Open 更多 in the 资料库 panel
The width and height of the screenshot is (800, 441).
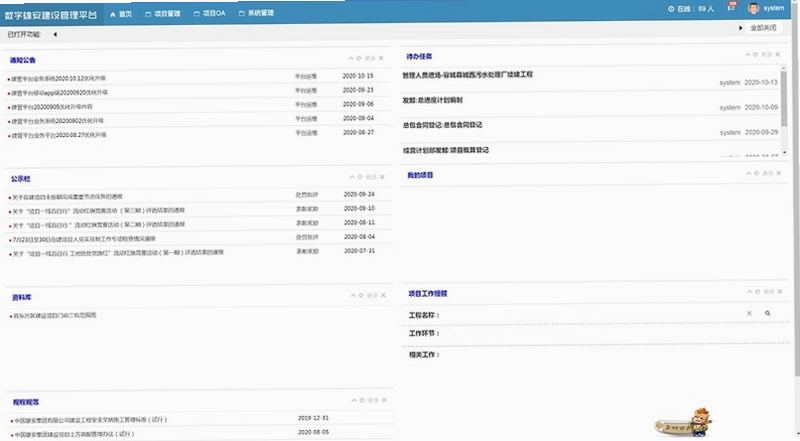point(372,295)
